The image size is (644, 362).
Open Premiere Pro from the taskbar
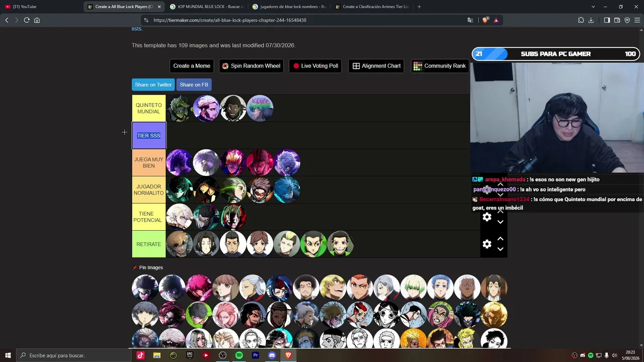pyautogui.click(x=256, y=355)
